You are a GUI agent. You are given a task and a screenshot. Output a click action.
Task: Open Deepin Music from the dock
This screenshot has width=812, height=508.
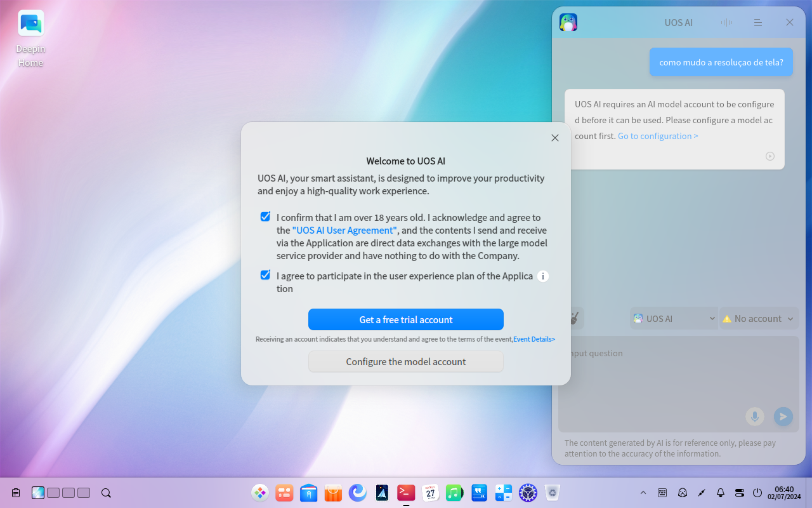(455, 493)
